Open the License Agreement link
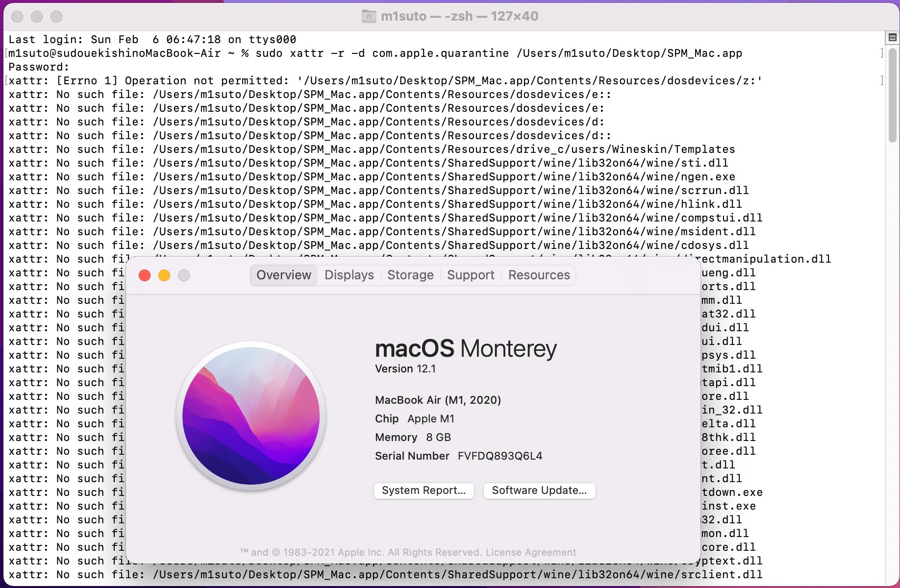 530,552
